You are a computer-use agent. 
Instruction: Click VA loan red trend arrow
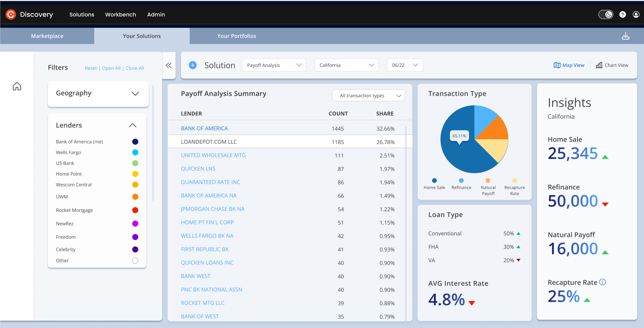[x=518, y=260]
